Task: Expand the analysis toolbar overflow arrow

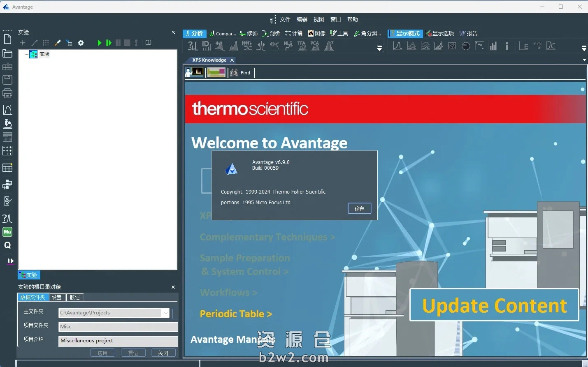Action: (x=379, y=48)
